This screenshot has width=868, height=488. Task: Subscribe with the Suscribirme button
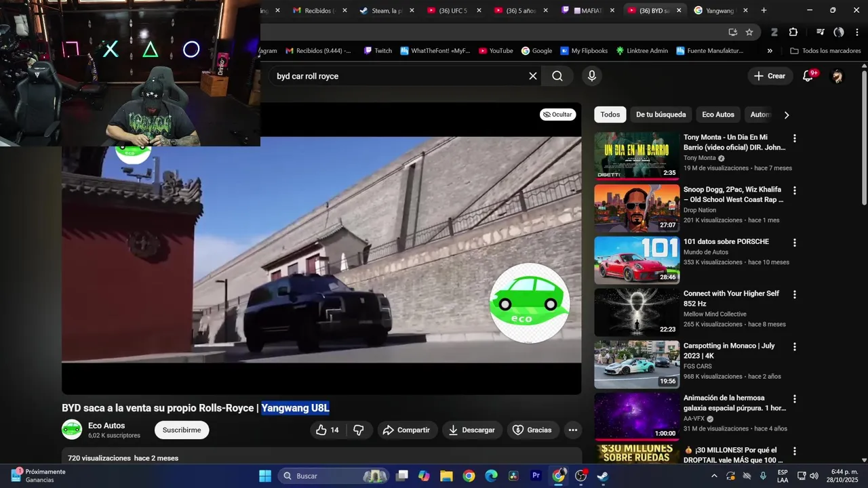tap(182, 430)
